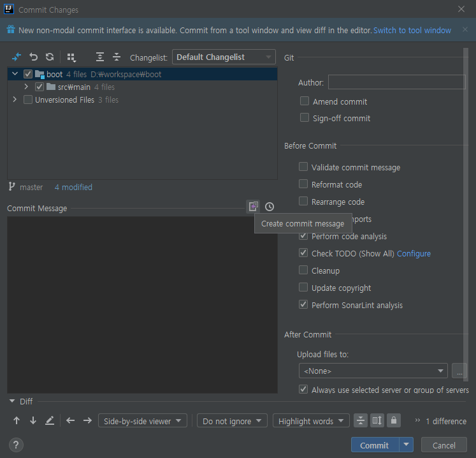Viewport: 476px width, 458px height.
Task: Check the Unversioned Files checkbox
Action: [28, 100]
